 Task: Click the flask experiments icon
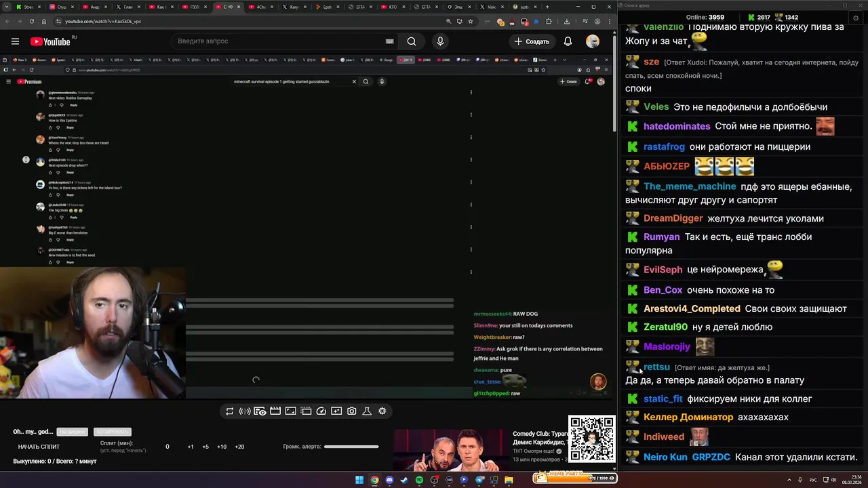pyautogui.click(x=367, y=411)
